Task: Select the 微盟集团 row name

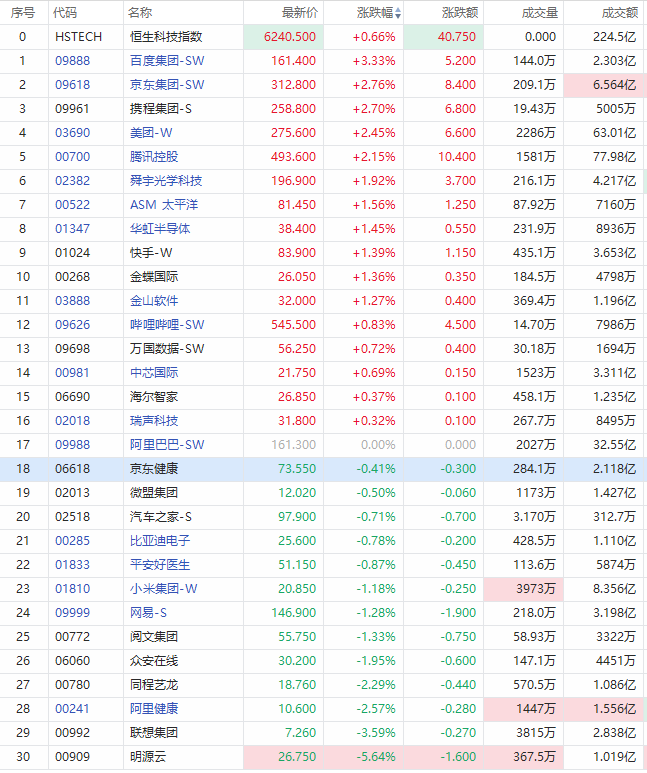Action: pyautogui.click(x=154, y=493)
